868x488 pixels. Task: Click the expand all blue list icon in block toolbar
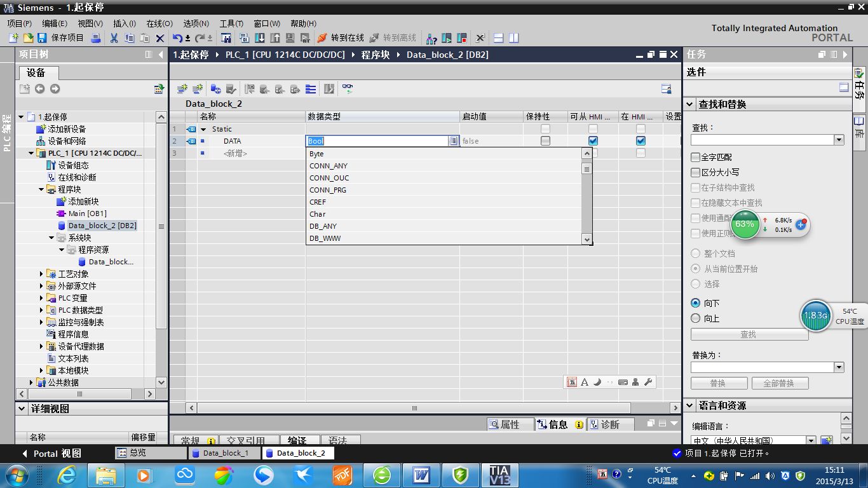(x=311, y=89)
